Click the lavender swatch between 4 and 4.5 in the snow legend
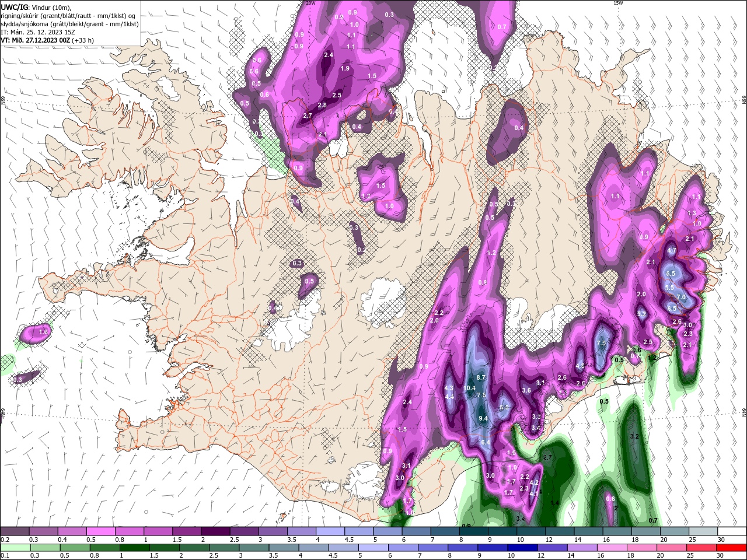The height and width of the screenshot is (560, 747). [330, 531]
